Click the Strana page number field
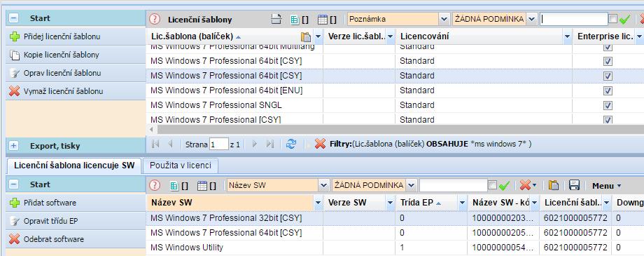The image size is (644, 256). point(218,144)
